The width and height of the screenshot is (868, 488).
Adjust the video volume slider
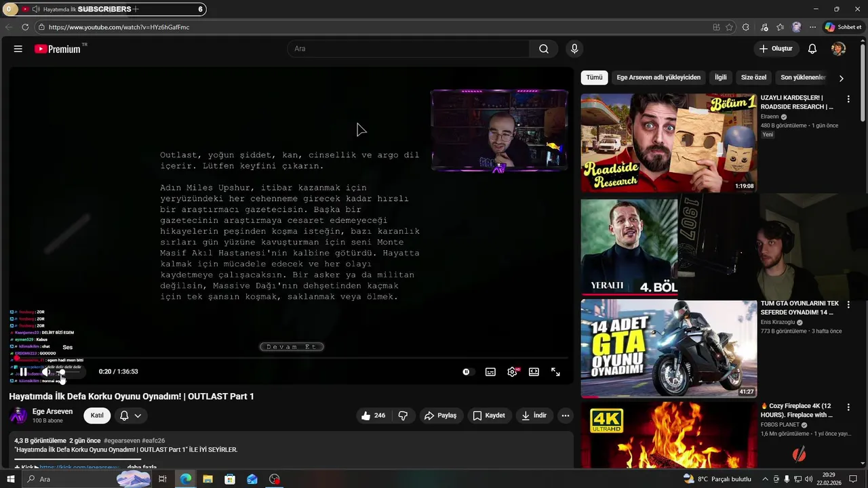tap(68, 371)
